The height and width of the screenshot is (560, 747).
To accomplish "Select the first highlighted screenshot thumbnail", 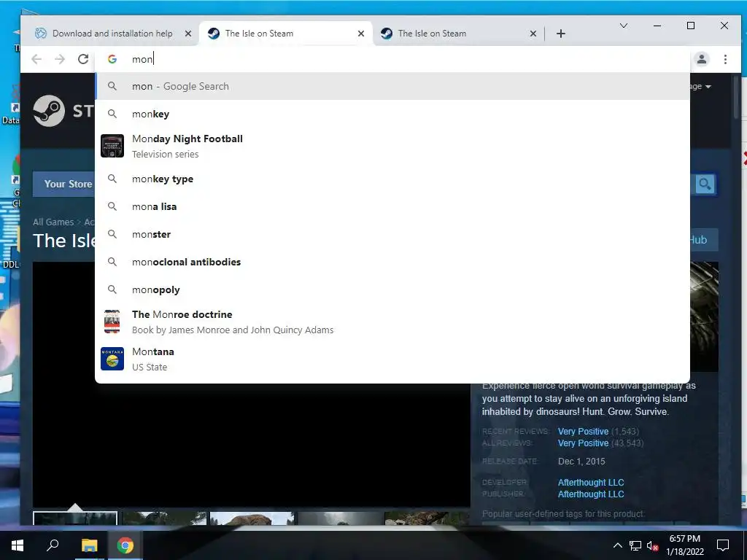I will [x=75, y=518].
